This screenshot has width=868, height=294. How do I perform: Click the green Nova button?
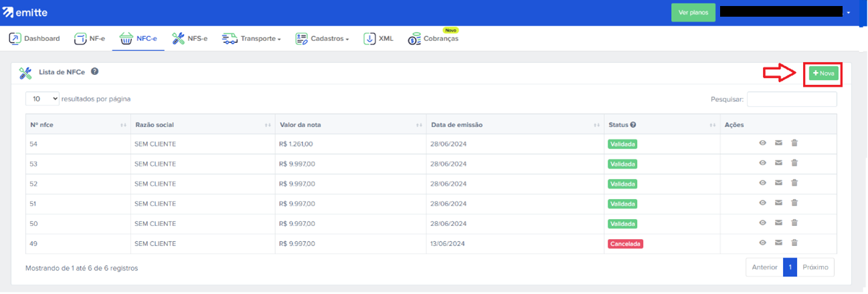pyautogui.click(x=823, y=73)
